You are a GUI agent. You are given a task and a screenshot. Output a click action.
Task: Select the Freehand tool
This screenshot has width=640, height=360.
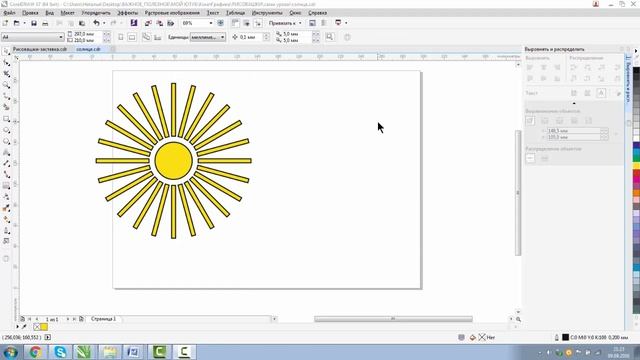click(x=6, y=96)
